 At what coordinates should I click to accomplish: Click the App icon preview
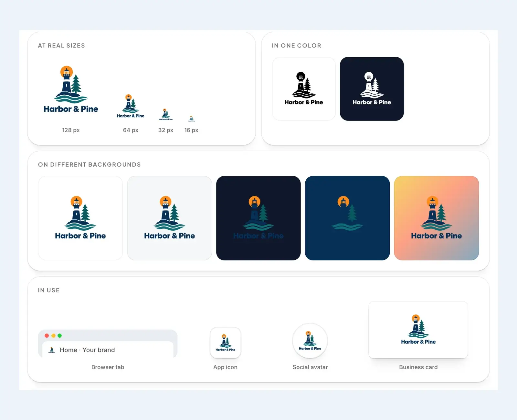coord(226,343)
